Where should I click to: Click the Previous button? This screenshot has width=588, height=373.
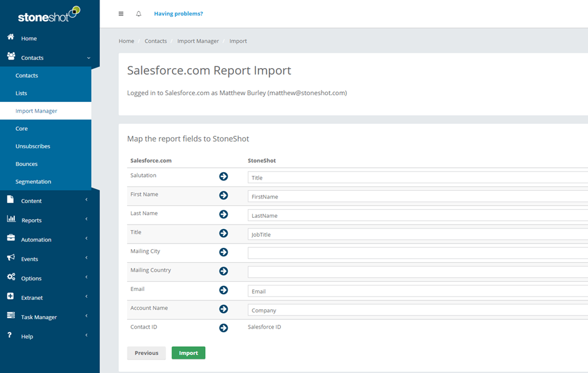point(146,353)
